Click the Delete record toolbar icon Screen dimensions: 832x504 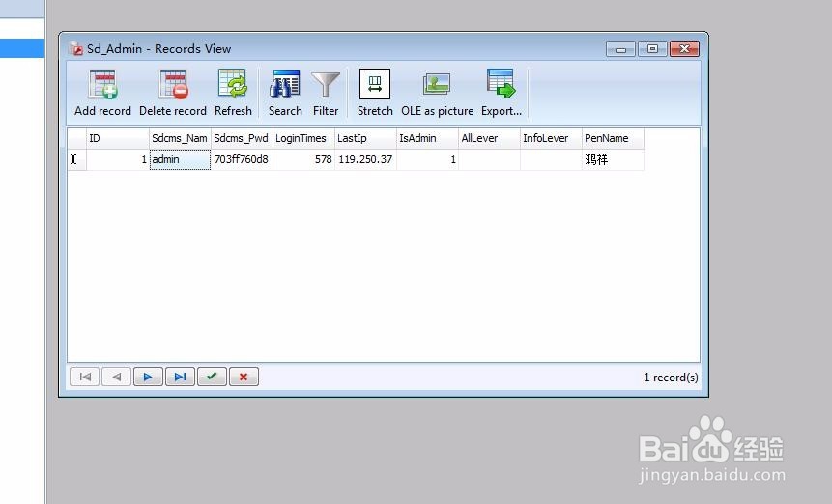point(173,94)
